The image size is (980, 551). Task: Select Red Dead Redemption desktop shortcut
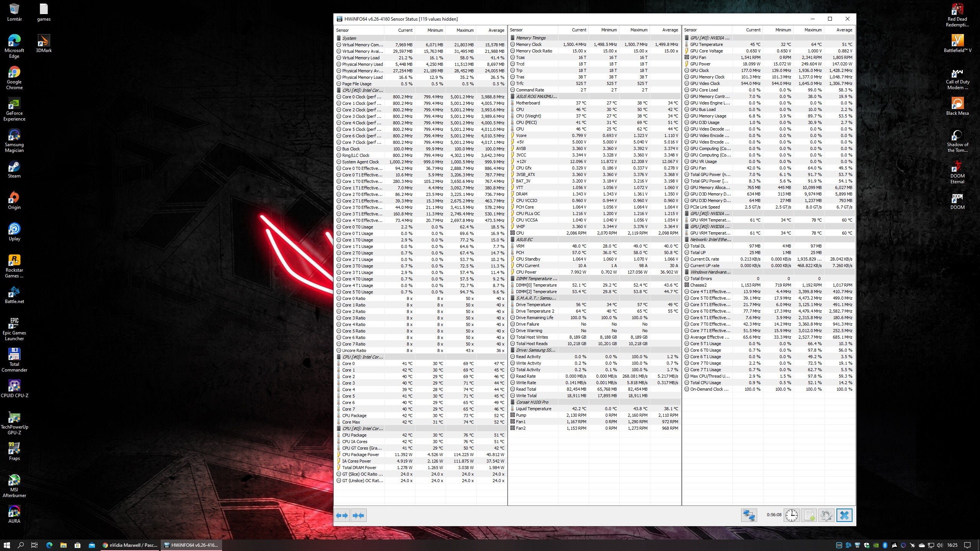(957, 15)
